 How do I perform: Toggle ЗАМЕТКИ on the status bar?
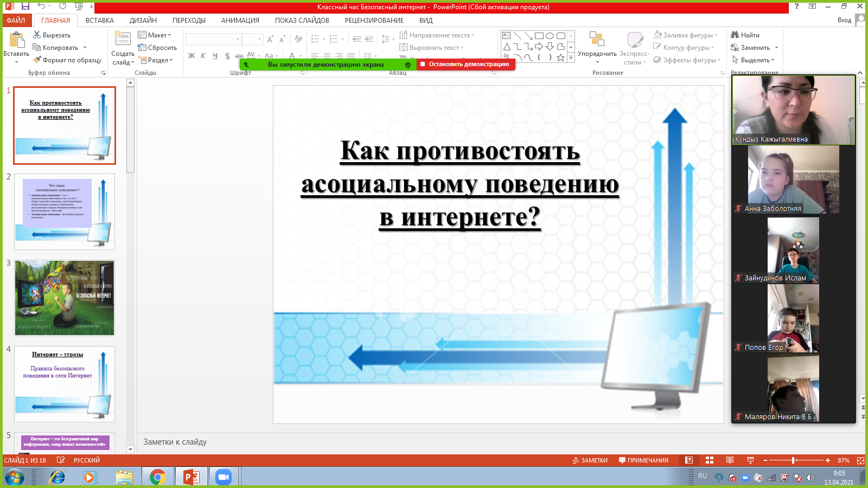591,460
